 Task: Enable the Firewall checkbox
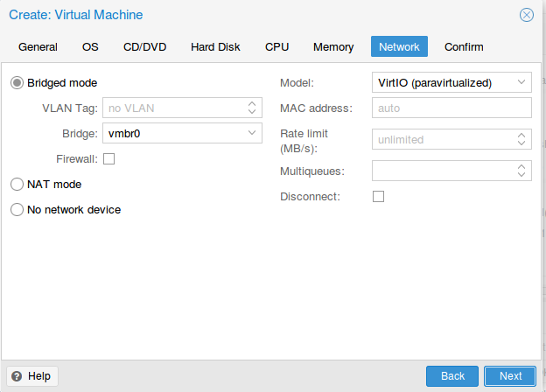[x=109, y=159]
